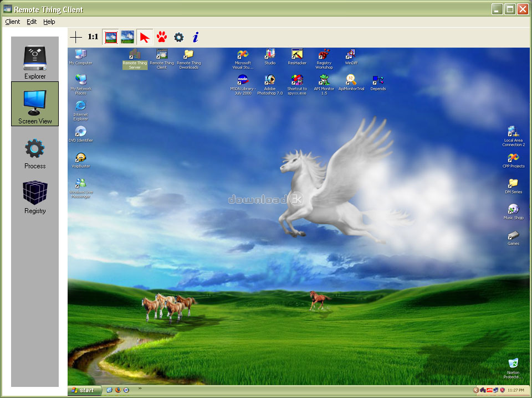Open the Help menu

[x=49, y=22]
